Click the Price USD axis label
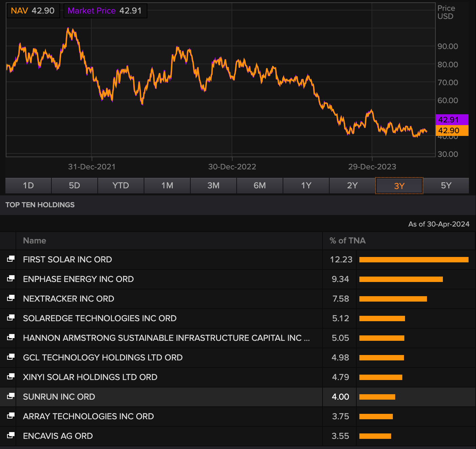The height and width of the screenshot is (449, 476). point(446,12)
